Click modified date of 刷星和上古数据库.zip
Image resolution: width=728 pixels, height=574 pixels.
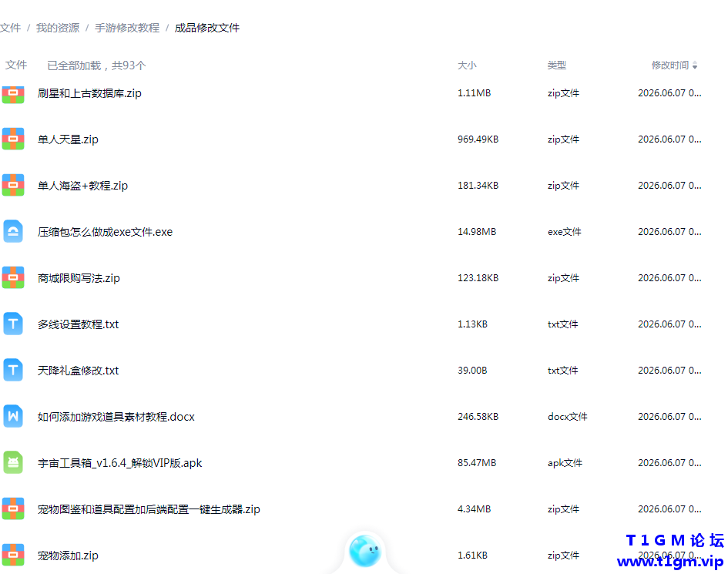click(669, 93)
